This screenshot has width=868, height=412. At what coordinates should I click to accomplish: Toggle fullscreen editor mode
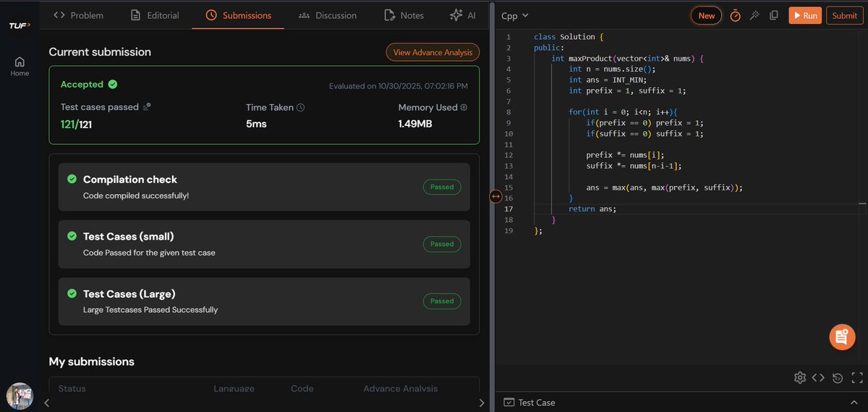(857, 377)
